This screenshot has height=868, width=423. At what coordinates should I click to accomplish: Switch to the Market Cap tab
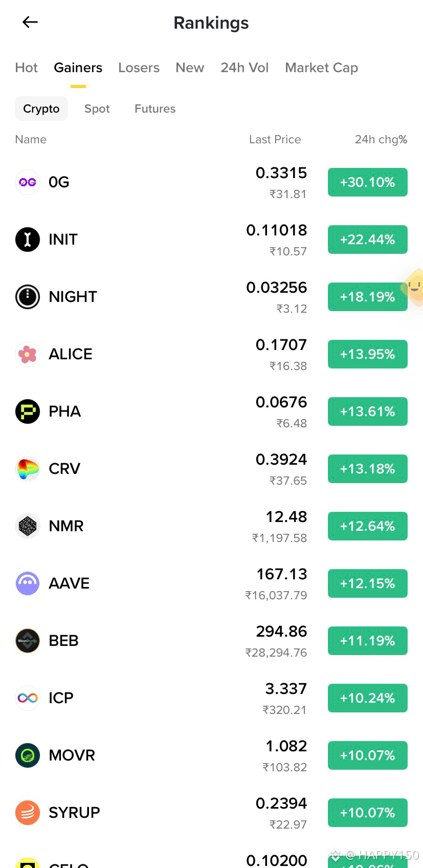(x=321, y=68)
